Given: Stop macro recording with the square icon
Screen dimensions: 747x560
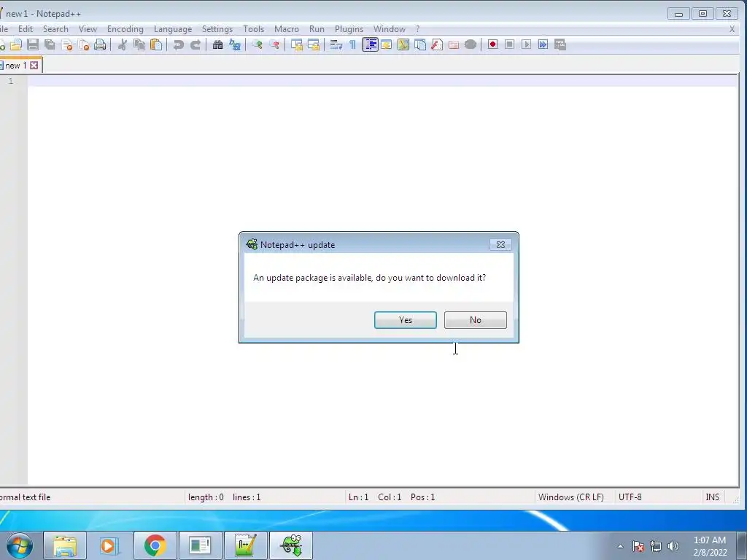Looking at the screenshot, I should [x=509, y=44].
